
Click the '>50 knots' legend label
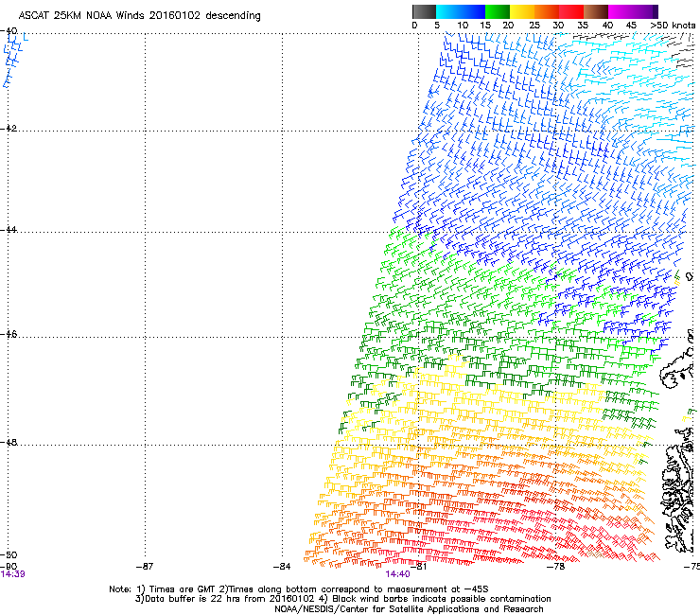coord(673,26)
